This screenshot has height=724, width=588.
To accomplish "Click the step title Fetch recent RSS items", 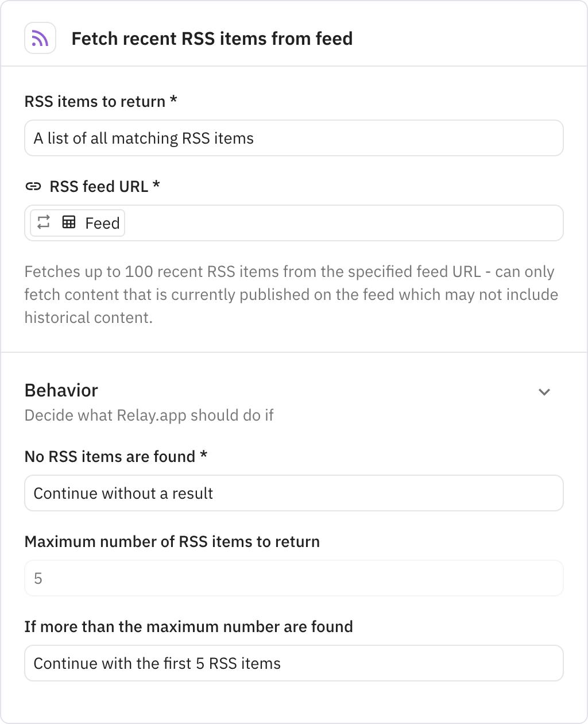I will tap(212, 38).
